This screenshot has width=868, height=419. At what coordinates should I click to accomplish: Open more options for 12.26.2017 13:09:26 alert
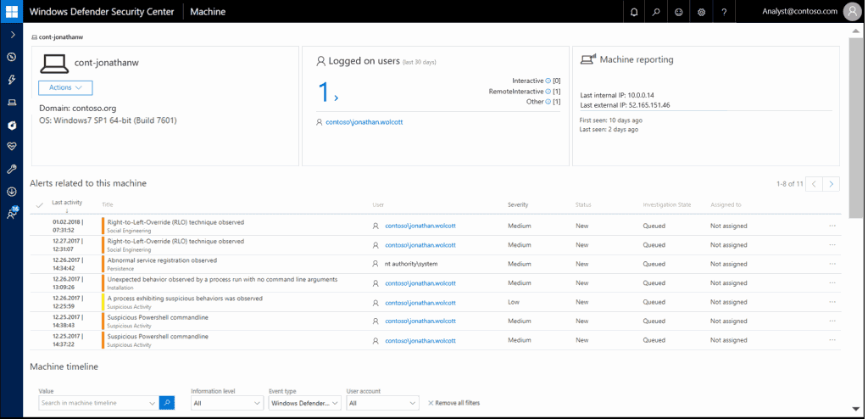click(x=832, y=283)
